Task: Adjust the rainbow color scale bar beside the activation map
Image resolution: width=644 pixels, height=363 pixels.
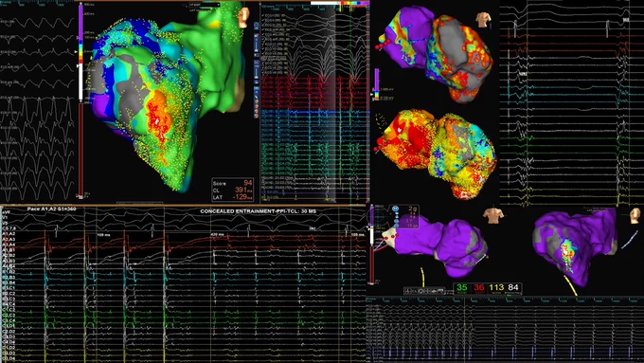Action: (x=80, y=52)
